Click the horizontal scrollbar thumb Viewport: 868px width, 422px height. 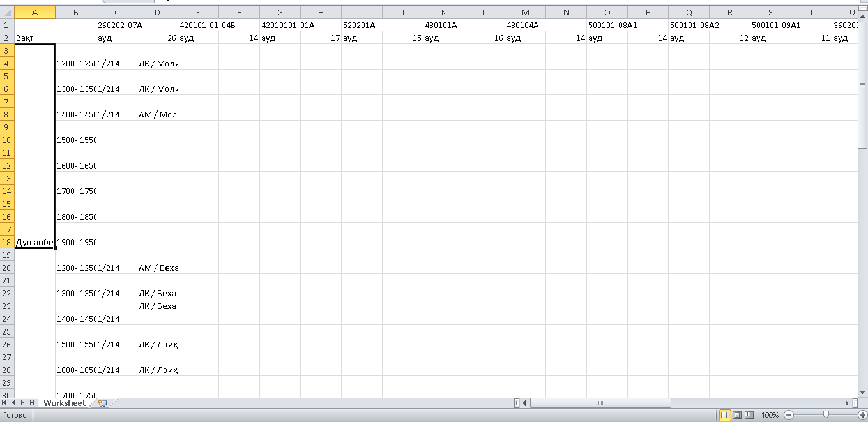click(600, 403)
